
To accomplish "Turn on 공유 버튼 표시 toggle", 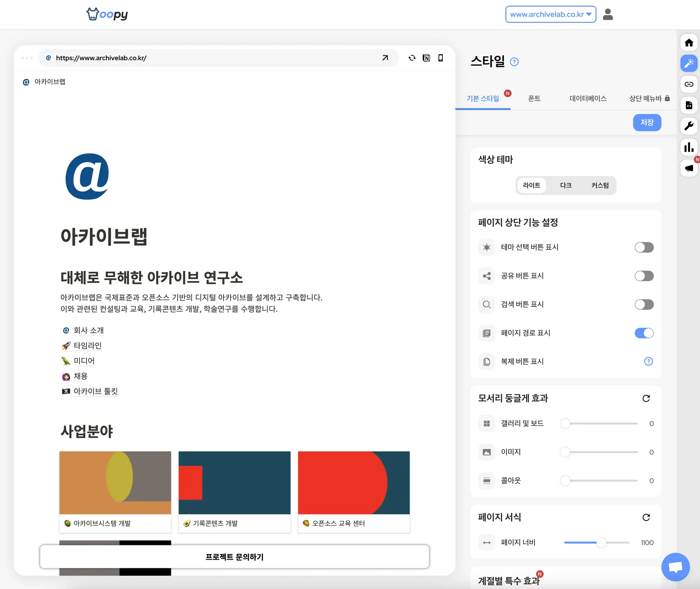I will point(644,276).
